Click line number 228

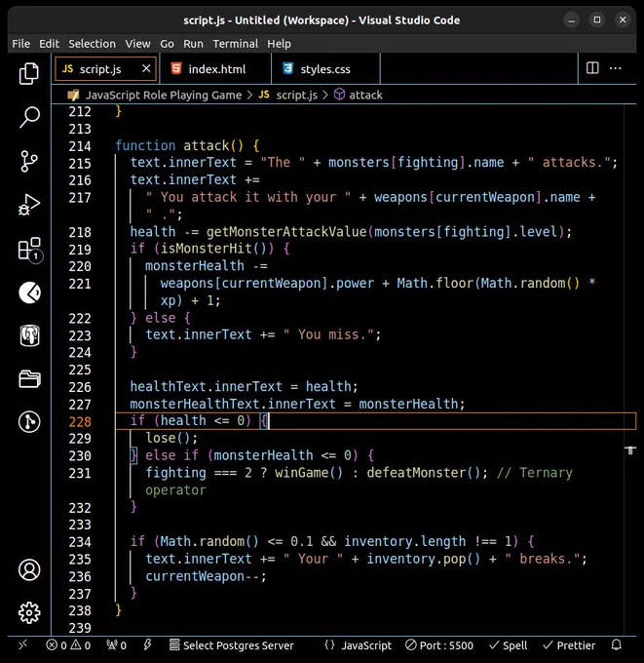80,421
